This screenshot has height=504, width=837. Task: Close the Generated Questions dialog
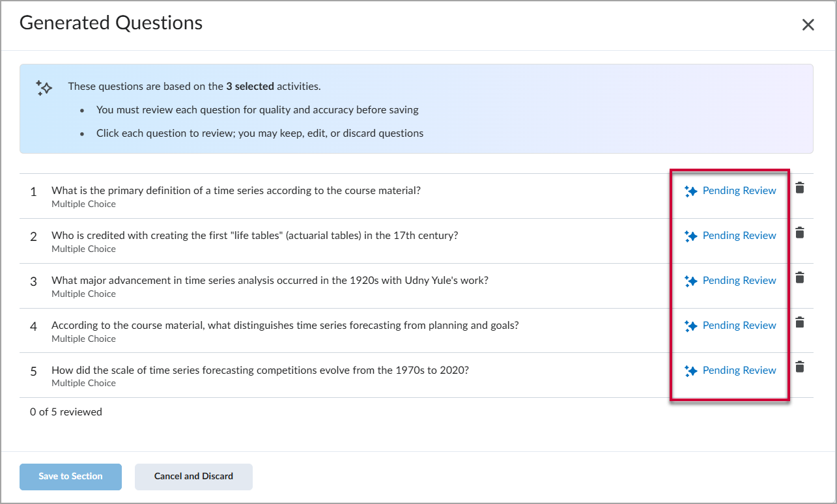(x=808, y=25)
